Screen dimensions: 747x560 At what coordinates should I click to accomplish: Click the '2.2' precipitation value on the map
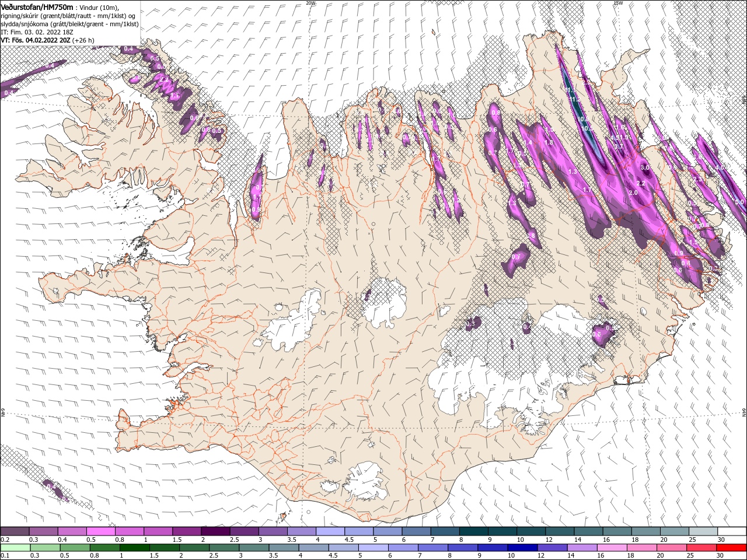640,184
